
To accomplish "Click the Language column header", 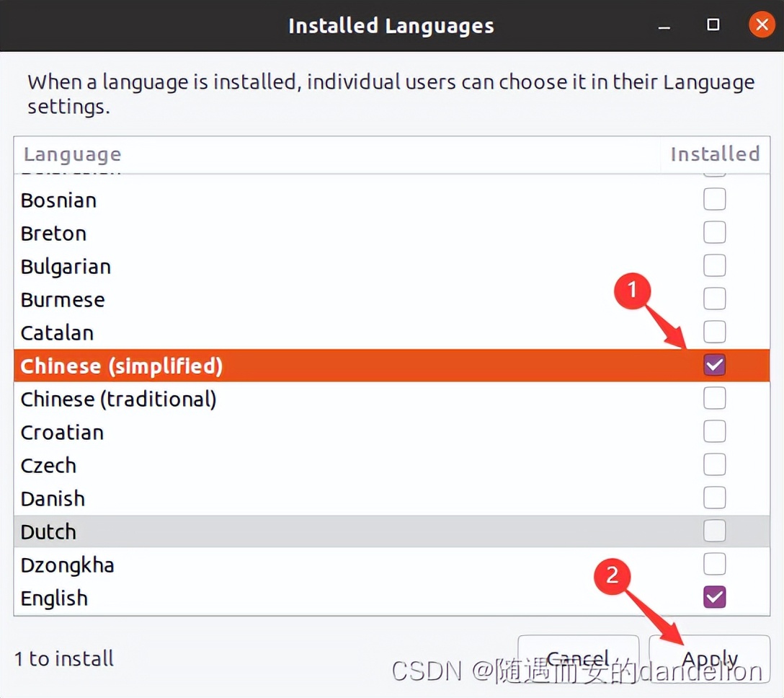I will 71,154.
